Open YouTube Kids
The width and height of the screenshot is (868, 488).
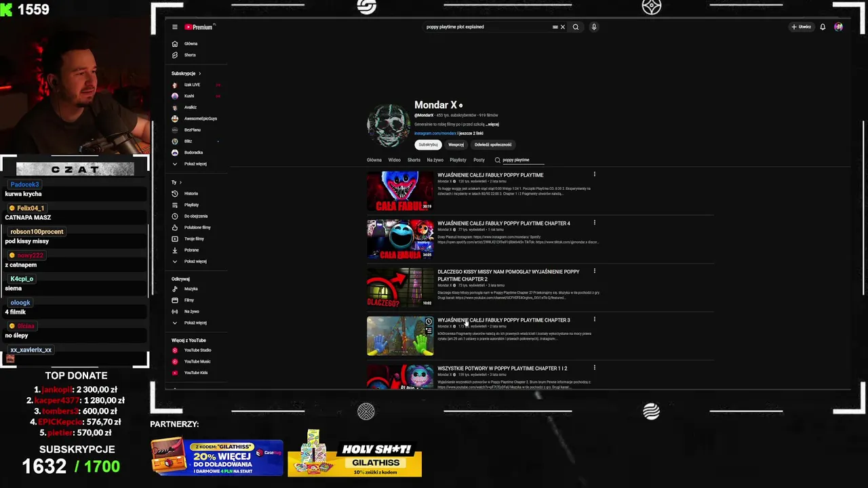[197, 373]
